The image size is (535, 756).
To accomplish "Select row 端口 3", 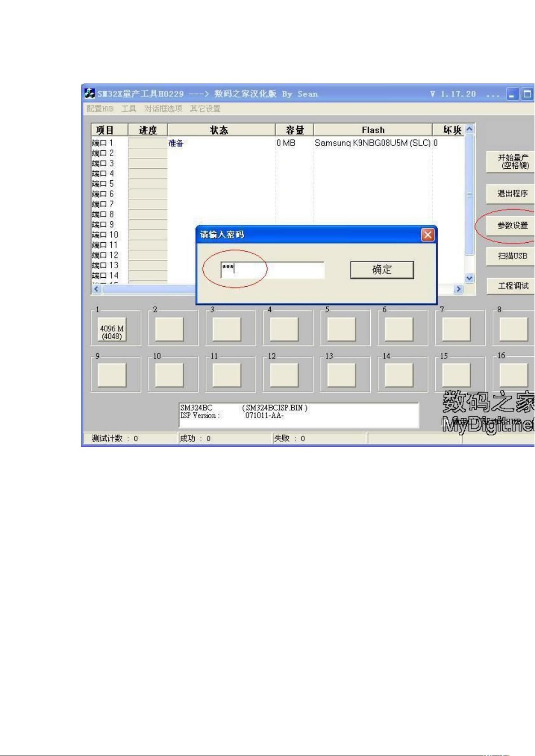I will [103, 164].
